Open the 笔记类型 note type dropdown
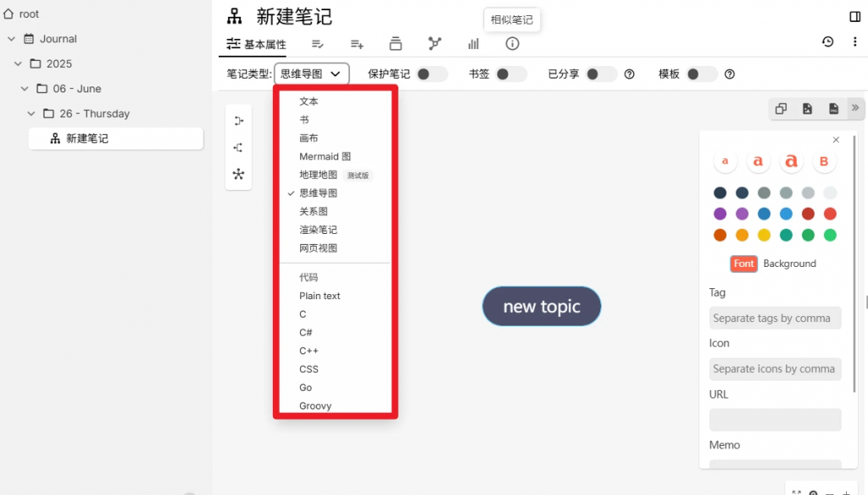Viewport: 868px width, 495px height. click(311, 75)
